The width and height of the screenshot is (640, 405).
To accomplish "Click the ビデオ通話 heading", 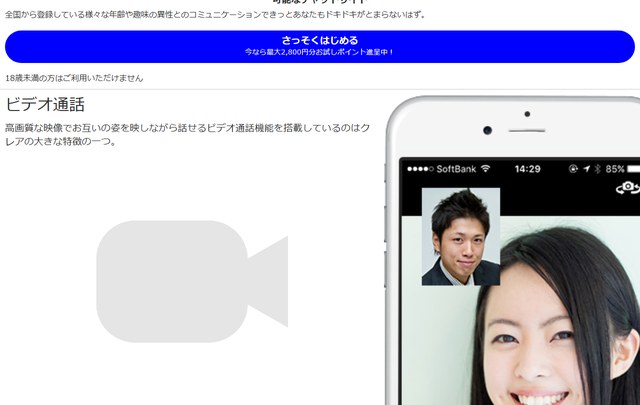I will [45, 105].
